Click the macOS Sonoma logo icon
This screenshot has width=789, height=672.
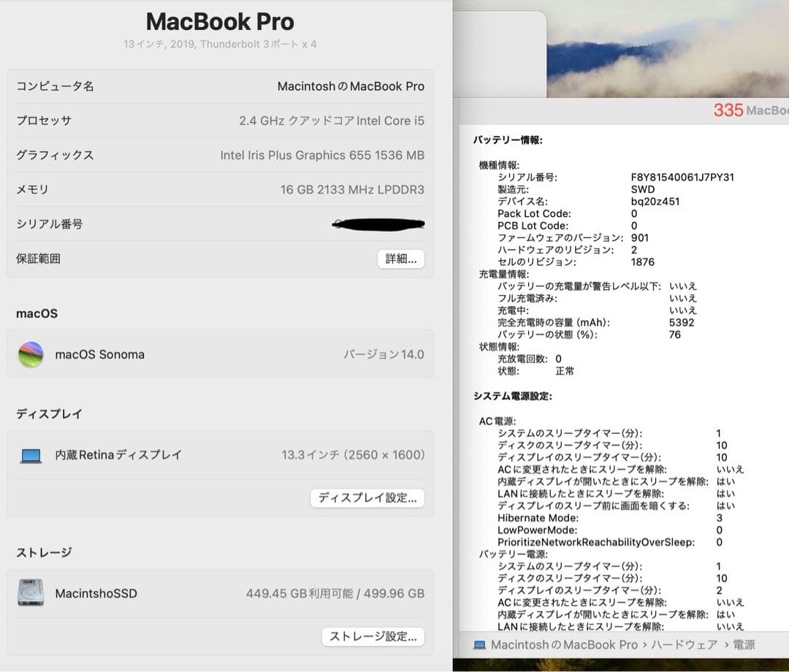click(x=31, y=354)
